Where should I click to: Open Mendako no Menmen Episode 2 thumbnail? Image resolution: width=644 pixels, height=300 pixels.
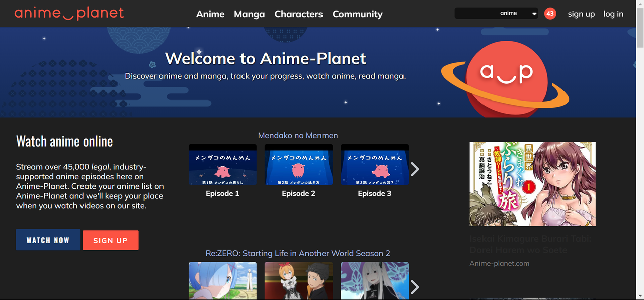tap(298, 165)
